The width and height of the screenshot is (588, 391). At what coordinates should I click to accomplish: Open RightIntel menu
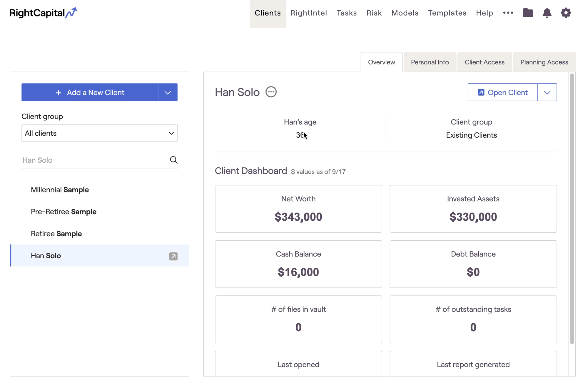point(309,13)
